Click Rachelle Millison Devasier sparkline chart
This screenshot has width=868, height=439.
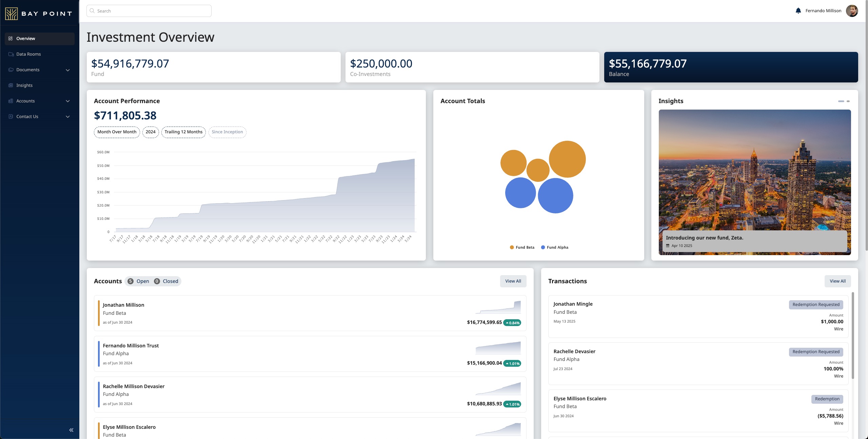pyautogui.click(x=498, y=389)
